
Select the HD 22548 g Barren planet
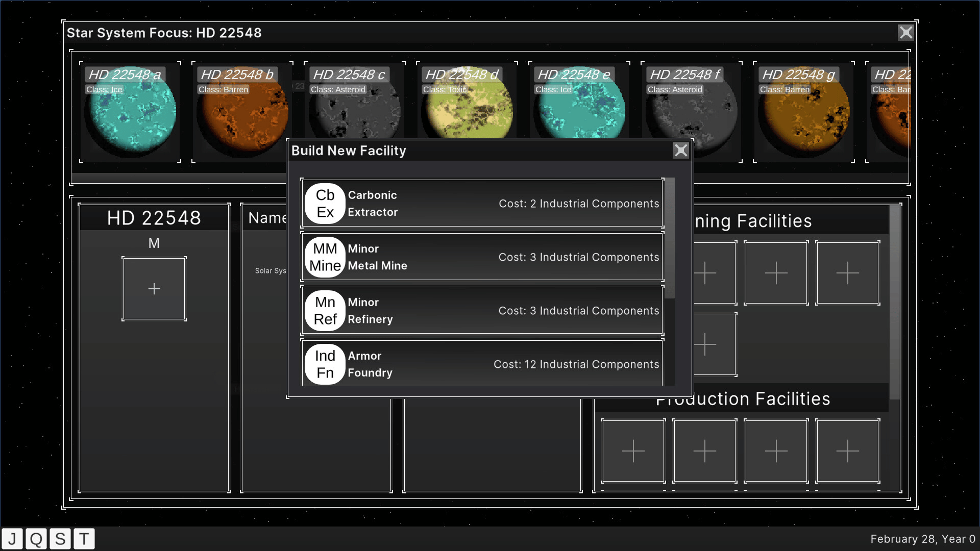point(803,112)
